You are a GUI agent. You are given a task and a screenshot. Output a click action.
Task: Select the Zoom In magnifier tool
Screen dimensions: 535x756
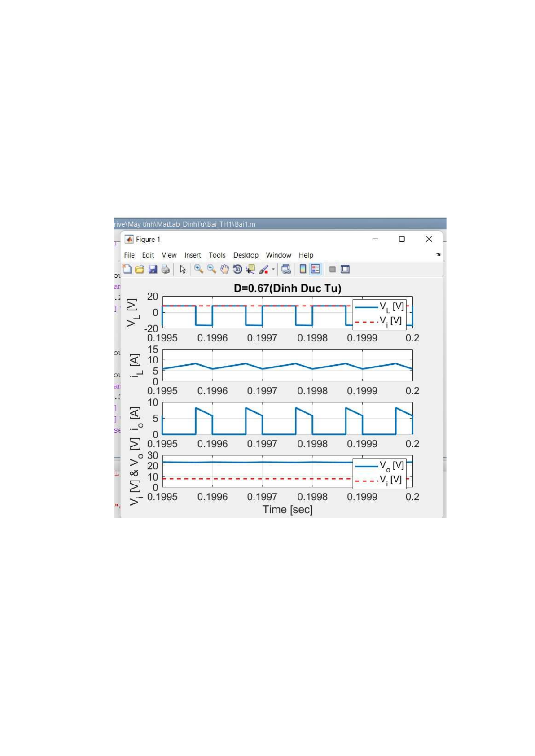(198, 269)
